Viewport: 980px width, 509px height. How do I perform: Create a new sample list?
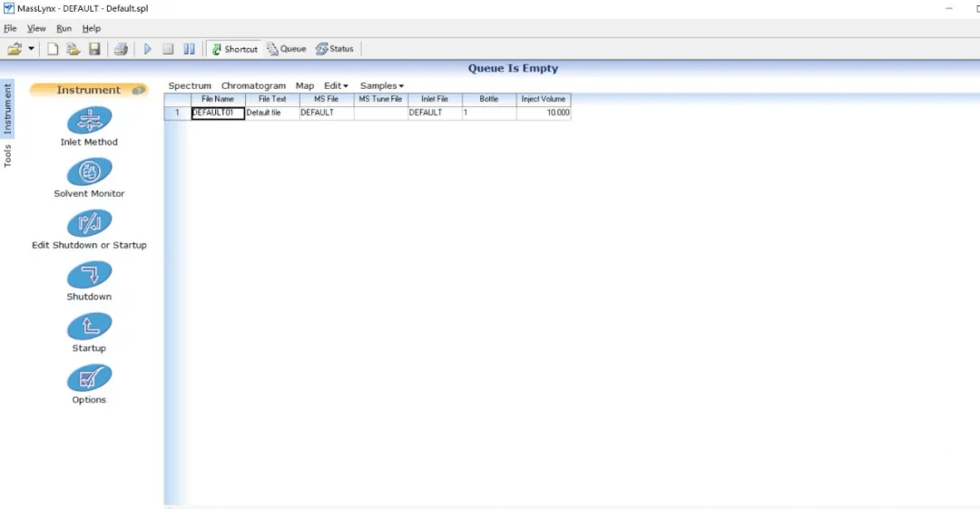tap(53, 49)
